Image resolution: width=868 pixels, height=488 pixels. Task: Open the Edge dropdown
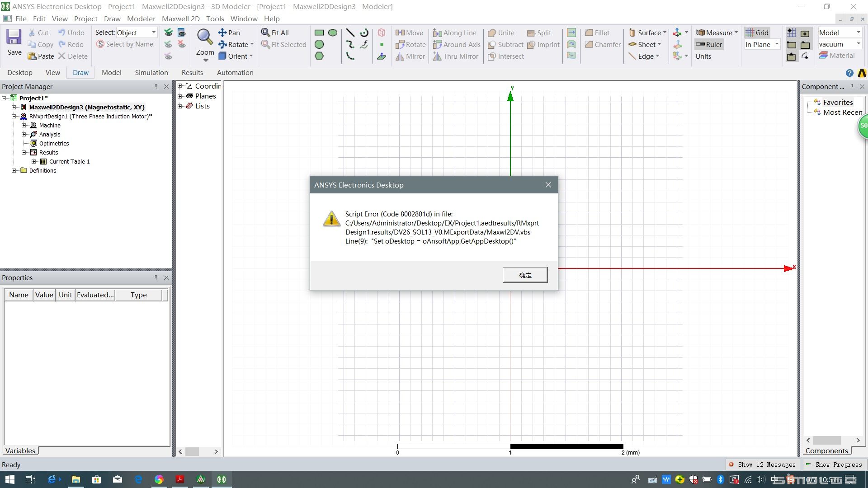point(657,56)
